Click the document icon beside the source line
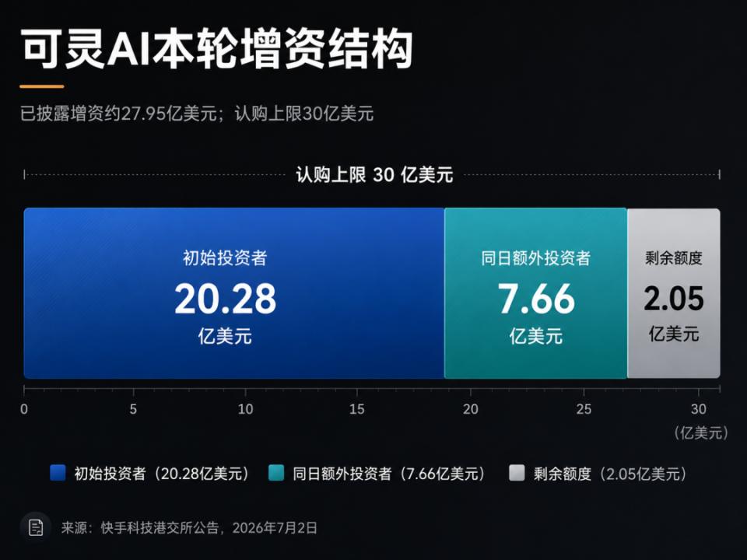 (x=36, y=527)
